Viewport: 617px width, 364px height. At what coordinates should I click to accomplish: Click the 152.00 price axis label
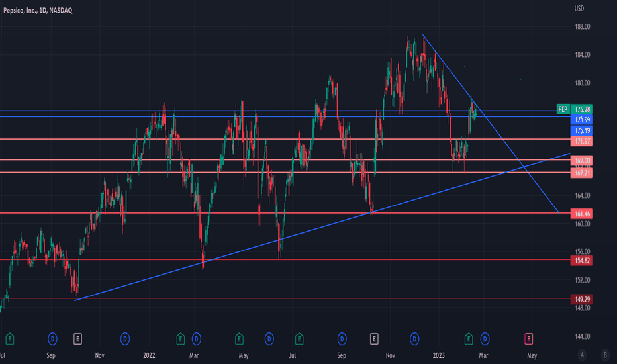coord(583,280)
